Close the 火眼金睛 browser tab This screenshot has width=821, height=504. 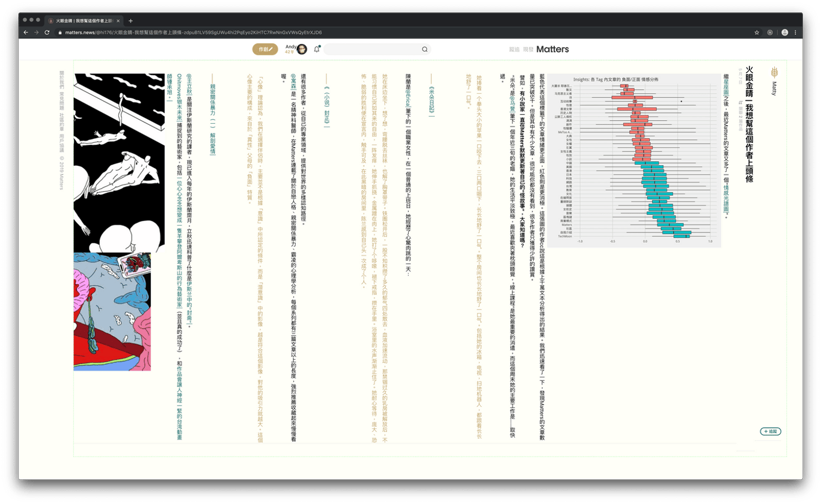pos(118,20)
